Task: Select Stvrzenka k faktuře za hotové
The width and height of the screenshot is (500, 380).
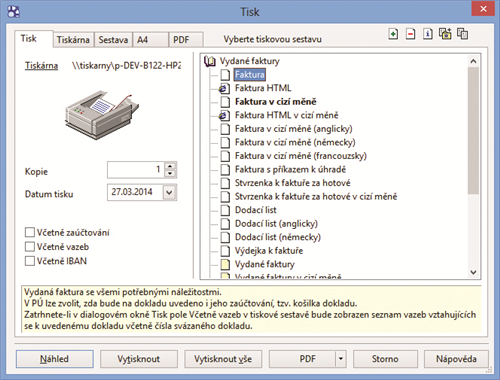Action: [x=293, y=183]
